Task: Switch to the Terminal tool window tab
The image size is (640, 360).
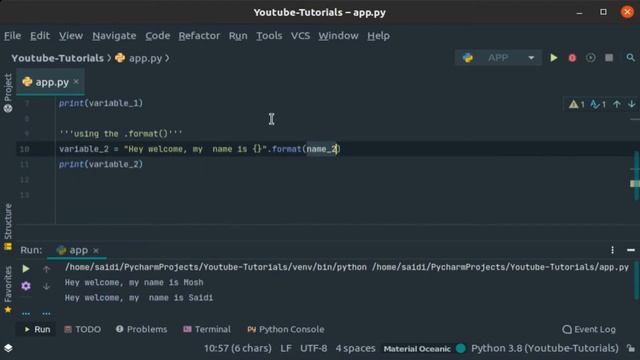Action: pyautogui.click(x=207, y=329)
